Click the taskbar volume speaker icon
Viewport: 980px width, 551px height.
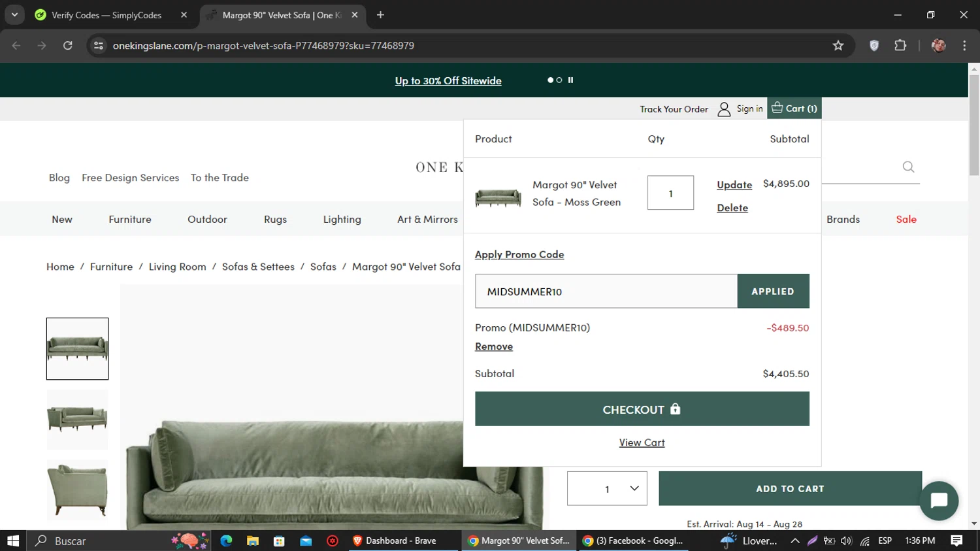(847, 541)
